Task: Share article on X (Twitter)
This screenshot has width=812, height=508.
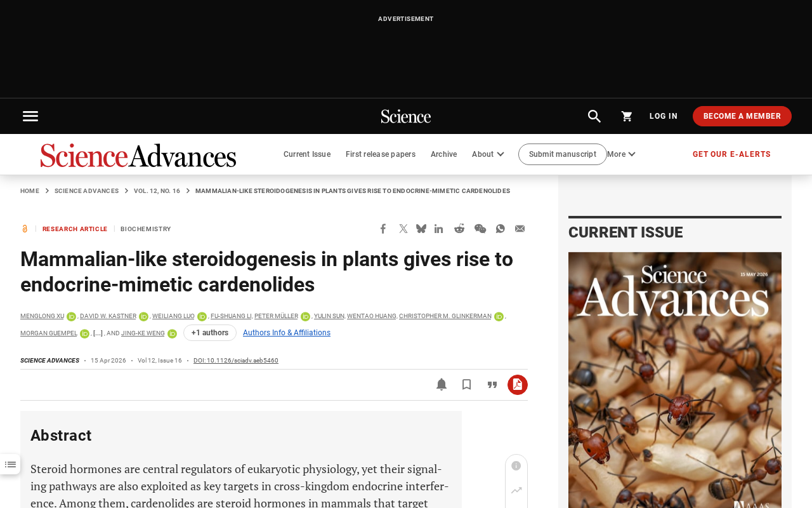Action: point(403,229)
